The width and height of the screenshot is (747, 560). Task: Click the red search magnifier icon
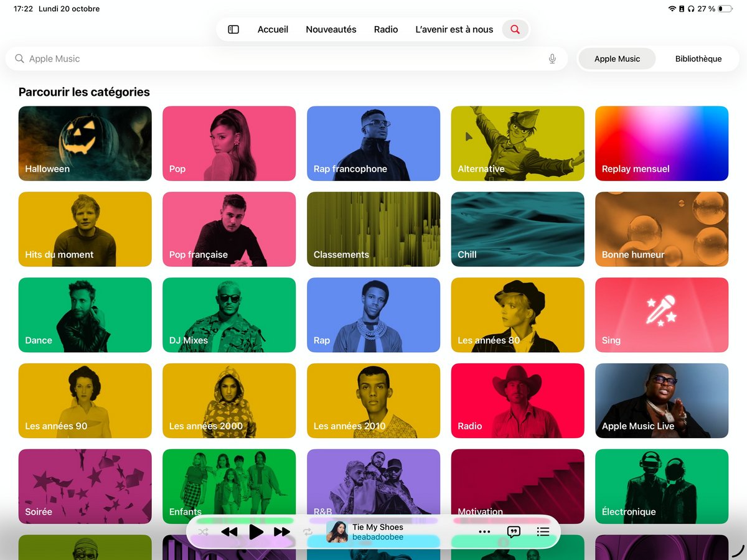515,29
